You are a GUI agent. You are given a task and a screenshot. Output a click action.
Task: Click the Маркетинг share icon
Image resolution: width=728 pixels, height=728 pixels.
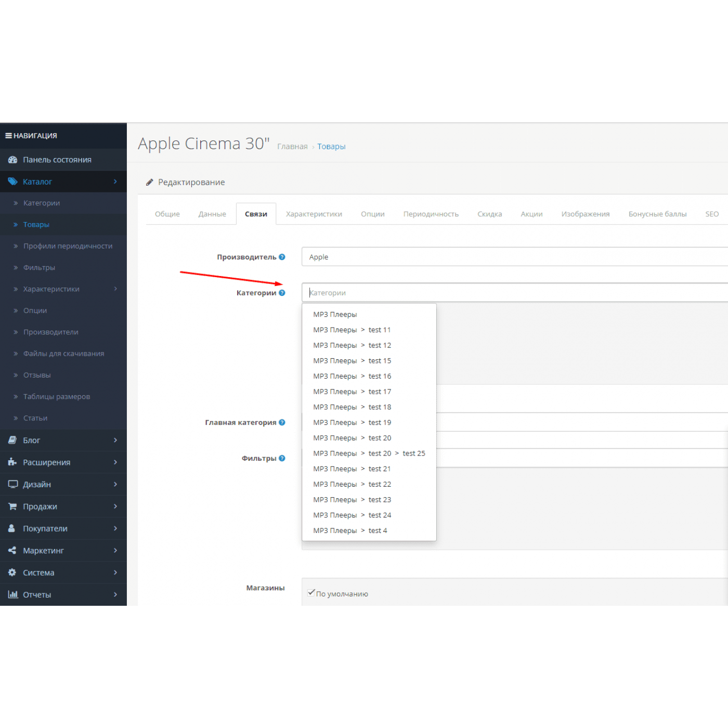tap(12, 550)
